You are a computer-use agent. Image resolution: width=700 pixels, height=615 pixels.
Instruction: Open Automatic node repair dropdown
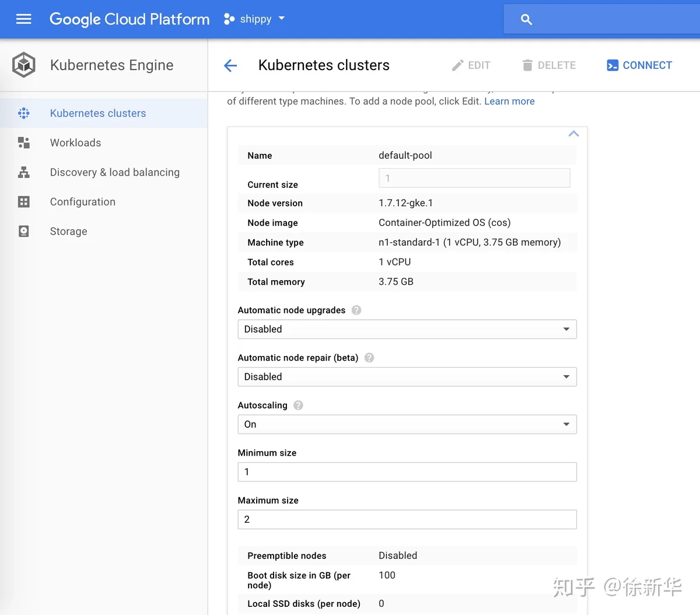[407, 377]
